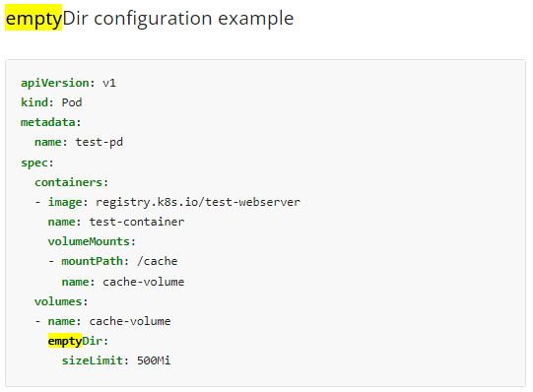Click the emptyDir configuration example heading

[150, 19]
